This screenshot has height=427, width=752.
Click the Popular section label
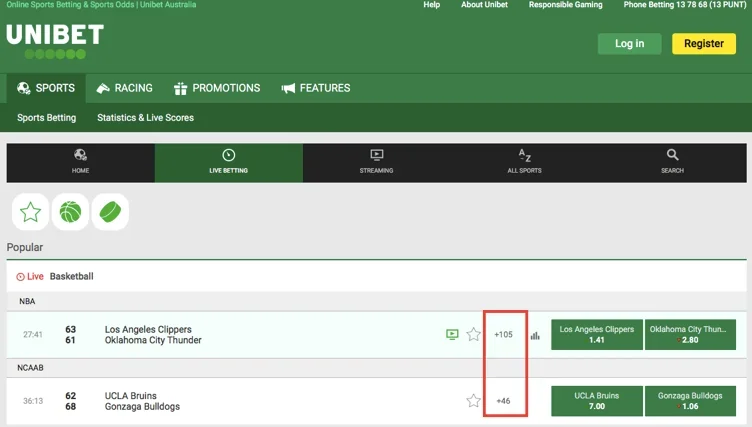(x=25, y=247)
